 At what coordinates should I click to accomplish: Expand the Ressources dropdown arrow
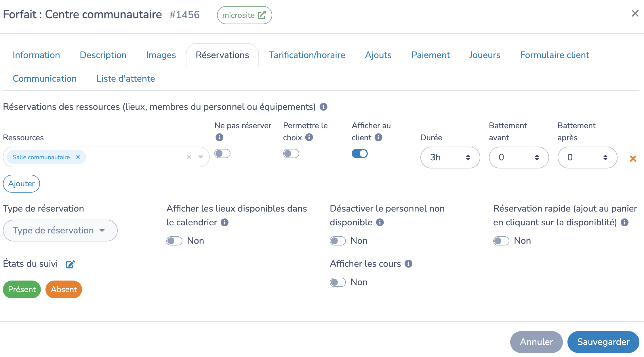click(201, 157)
